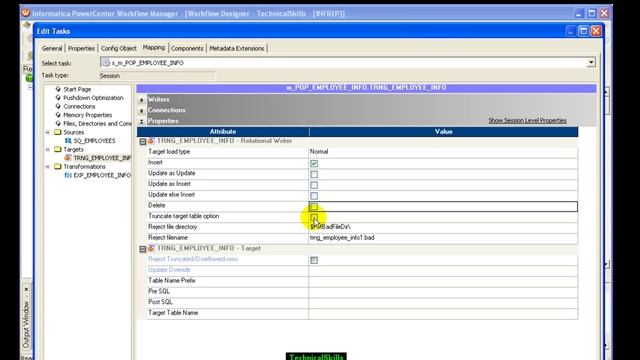Click the EXP_EMPLOYEE_INFO expression icon

[68, 175]
